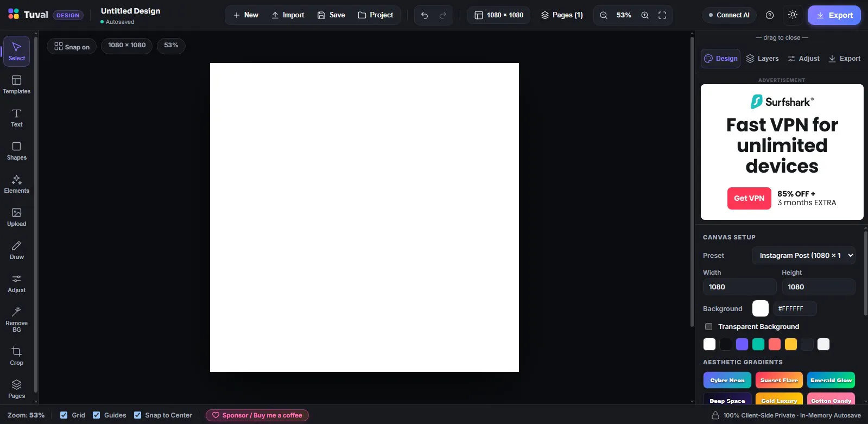Open the Elements sidebar tool
Image resolution: width=868 pixels, height=424 pixels.
pyautogui.click(x=16, y=183)
